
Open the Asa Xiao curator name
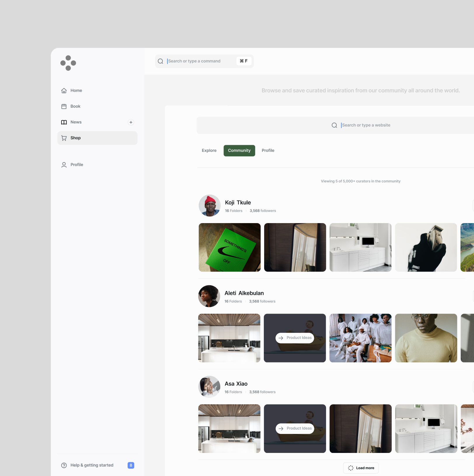click(236, 384)
